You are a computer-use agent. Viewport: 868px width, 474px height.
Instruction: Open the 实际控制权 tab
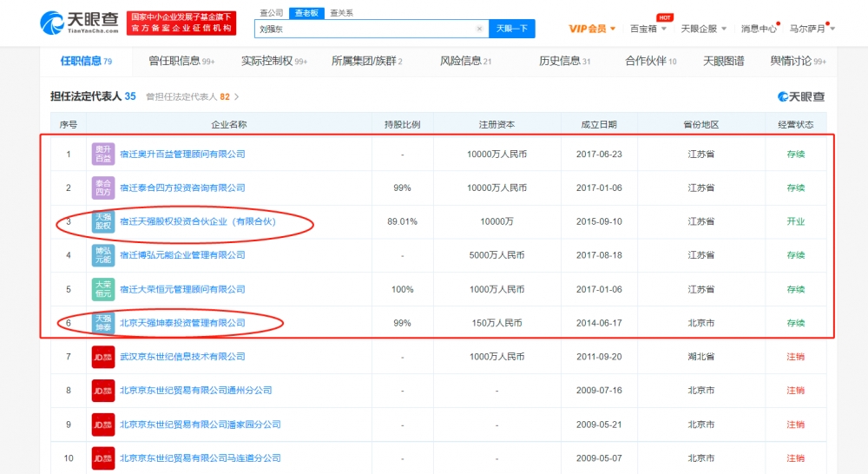tap(274, 61)
